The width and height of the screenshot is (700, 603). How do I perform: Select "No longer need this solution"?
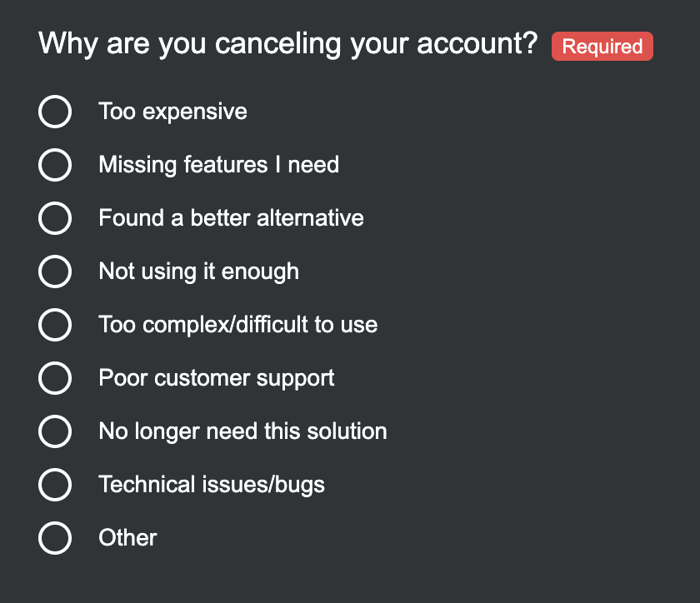(x=55, y=431)
